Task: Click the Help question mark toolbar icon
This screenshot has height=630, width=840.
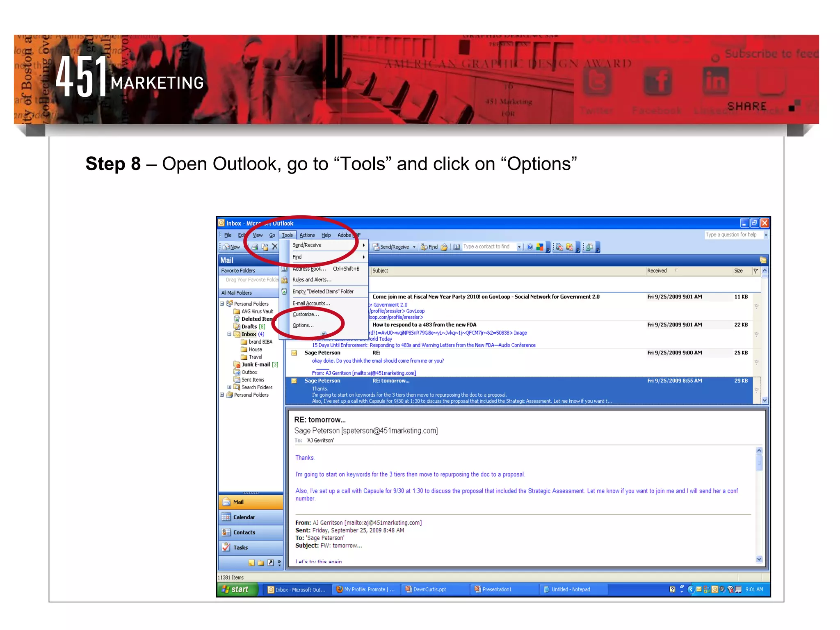Action: 530,247
